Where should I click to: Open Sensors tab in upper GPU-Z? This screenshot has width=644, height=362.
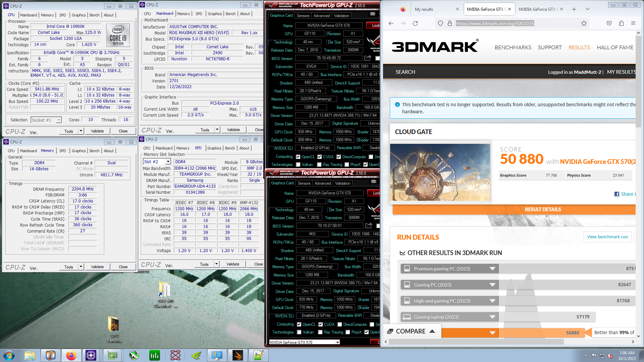click(303, 16)
